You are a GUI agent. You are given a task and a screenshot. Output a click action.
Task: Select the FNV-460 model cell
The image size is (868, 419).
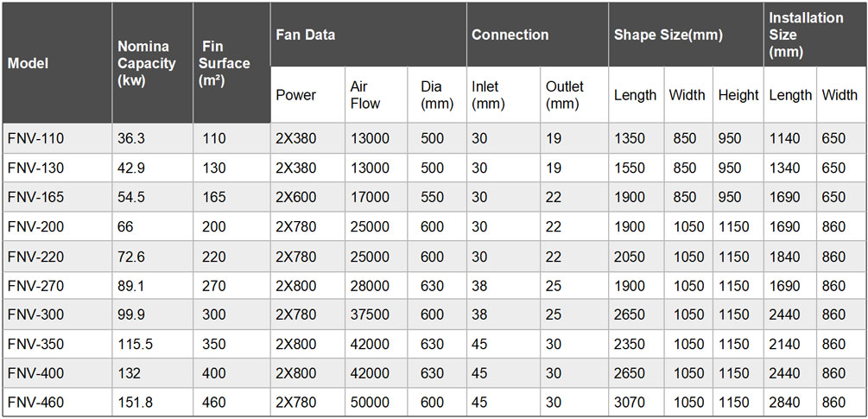(x=57, y=403)
